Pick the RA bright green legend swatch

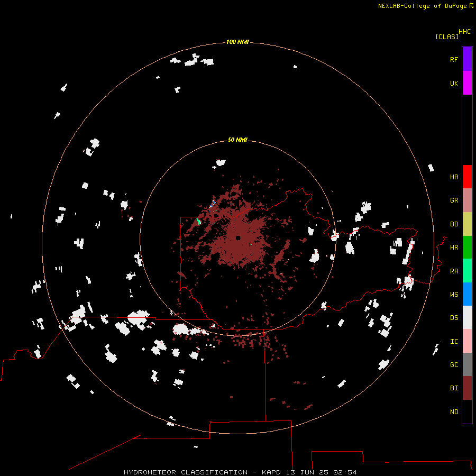point(467,271)
